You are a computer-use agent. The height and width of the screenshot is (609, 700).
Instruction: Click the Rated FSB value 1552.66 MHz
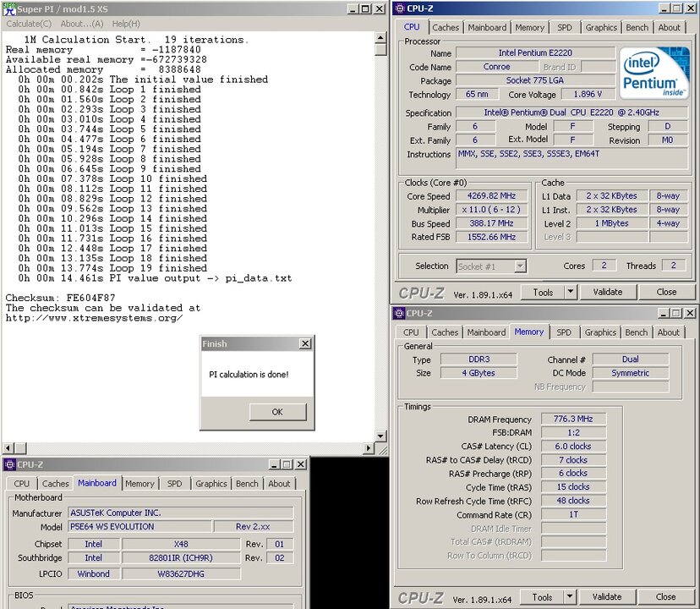coord(491,237)
